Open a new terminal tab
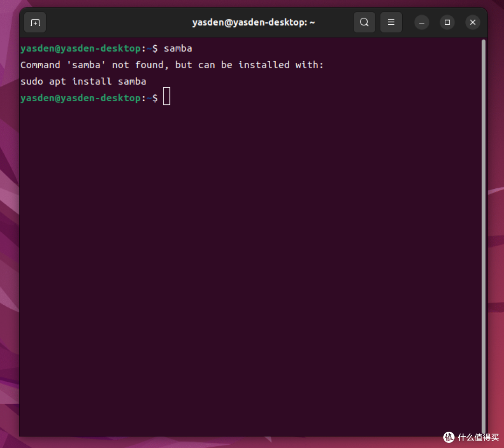 (x=35, y=23)
